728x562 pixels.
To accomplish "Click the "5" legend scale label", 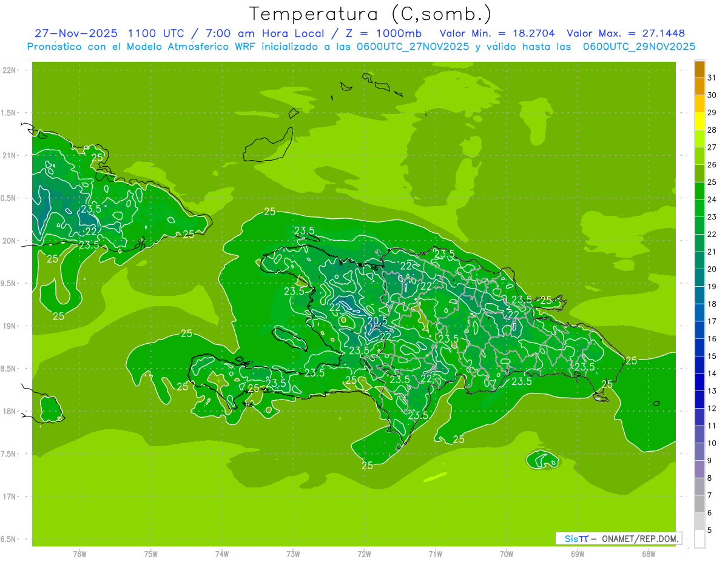I will 709,530.
